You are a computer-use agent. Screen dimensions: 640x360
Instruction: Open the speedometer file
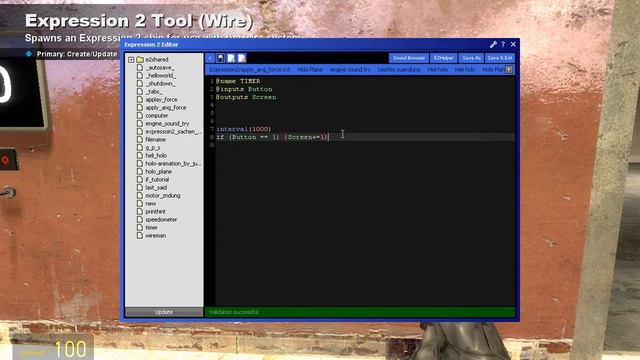coord(161,220)
